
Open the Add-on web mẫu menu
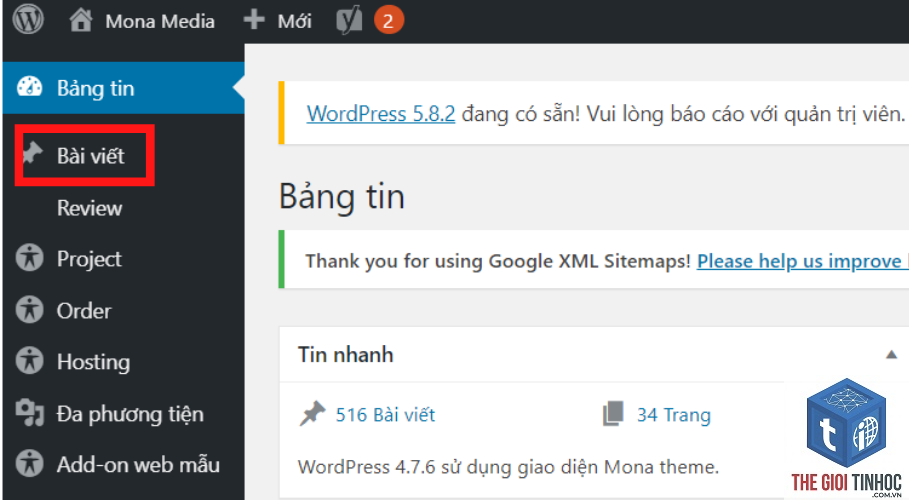coord(138,465)
